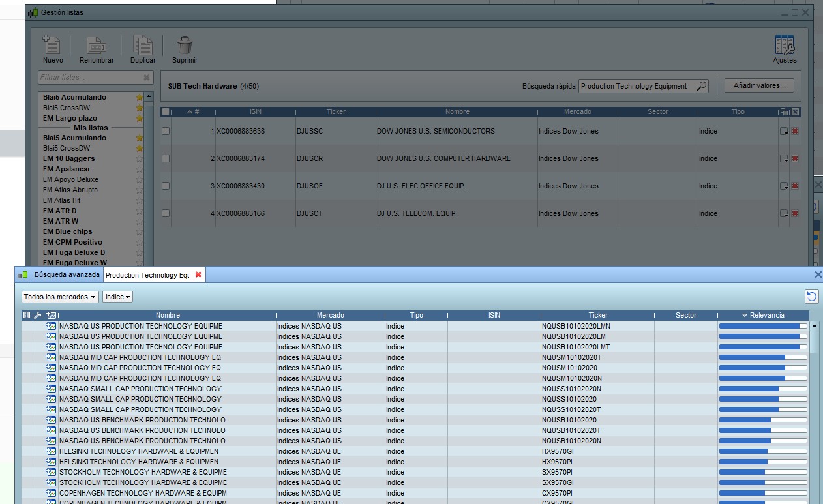The image size is (823, 504).
Task: Sort results by Relevancia column
Action: click(763, 316)
